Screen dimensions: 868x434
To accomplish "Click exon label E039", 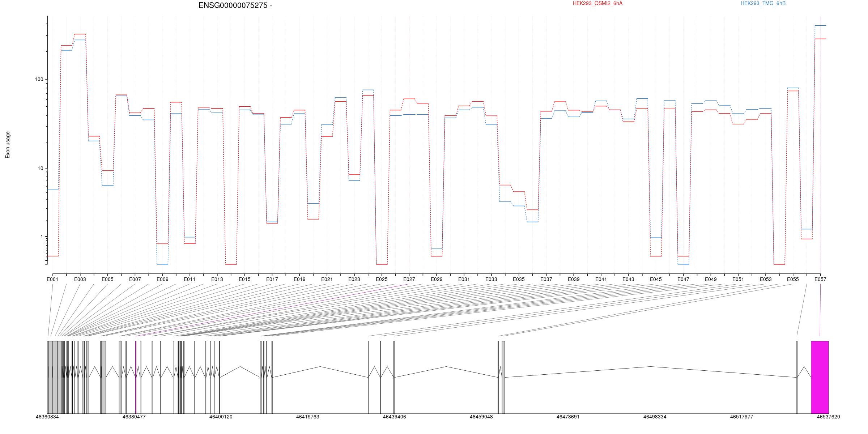I will pyautogui.click(x=574, y=279).
